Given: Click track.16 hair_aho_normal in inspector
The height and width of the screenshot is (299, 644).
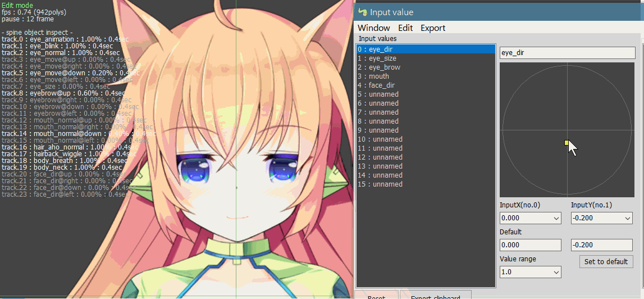Looking at the screenshot, I should pyautogui.click(x=70, y=147).
